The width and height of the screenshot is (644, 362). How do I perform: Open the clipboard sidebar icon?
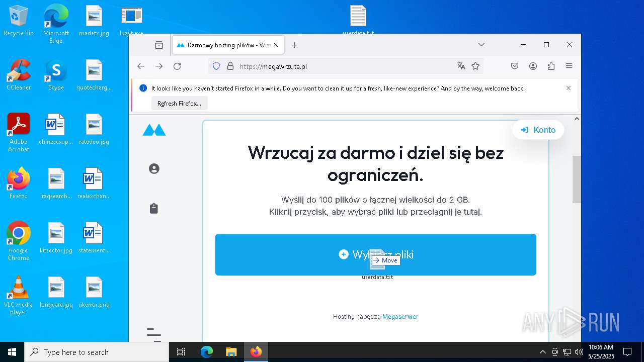click(x=154, y=208)
